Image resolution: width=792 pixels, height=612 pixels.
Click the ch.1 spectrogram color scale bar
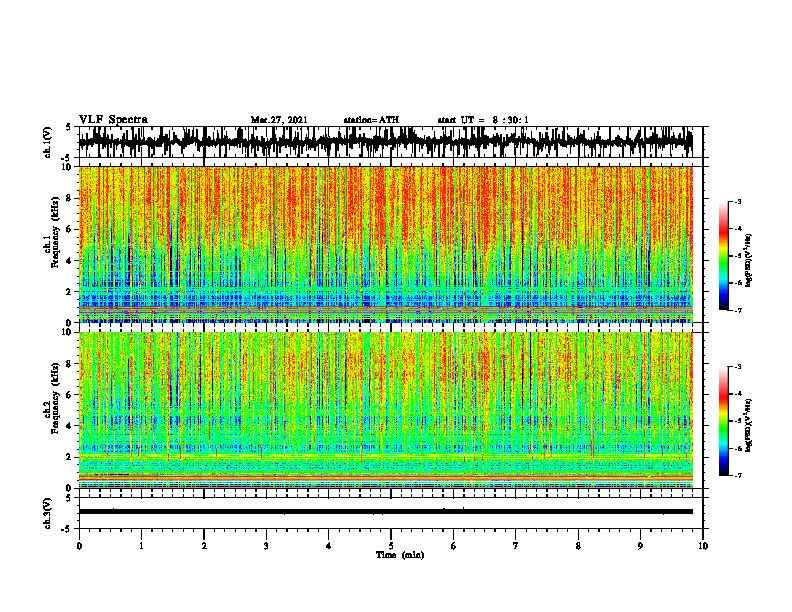pyautogui.click(x=723, y=256)
